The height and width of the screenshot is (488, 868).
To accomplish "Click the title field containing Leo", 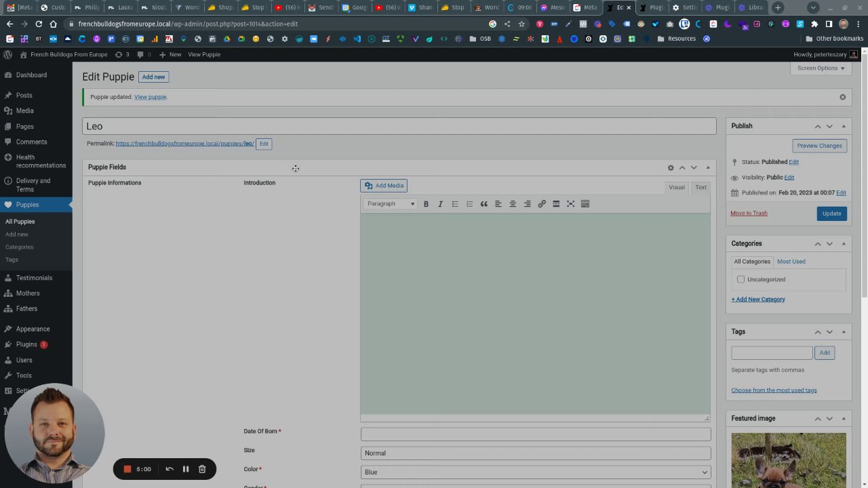I will pos(399,126).
